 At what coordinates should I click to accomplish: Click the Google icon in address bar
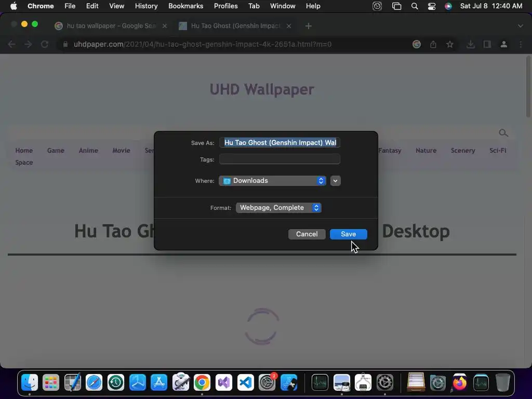click(x=417, y=44)
